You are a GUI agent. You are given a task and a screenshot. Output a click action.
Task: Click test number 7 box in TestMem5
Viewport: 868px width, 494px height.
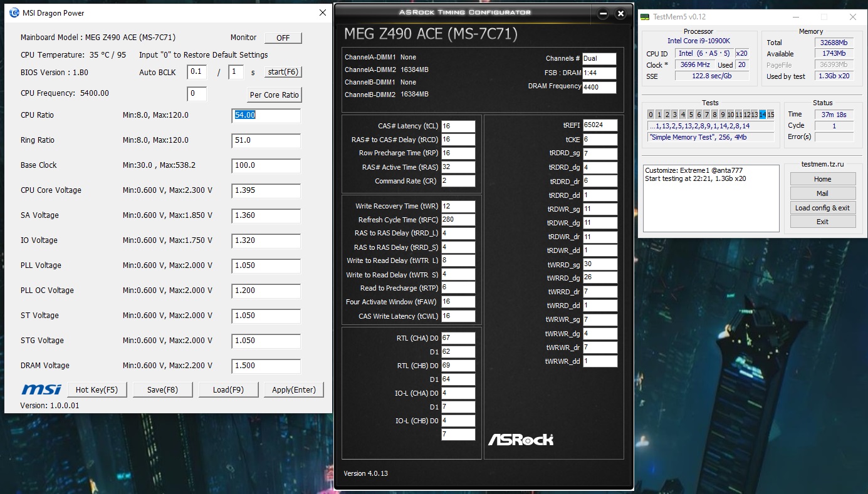coord(707,115)
